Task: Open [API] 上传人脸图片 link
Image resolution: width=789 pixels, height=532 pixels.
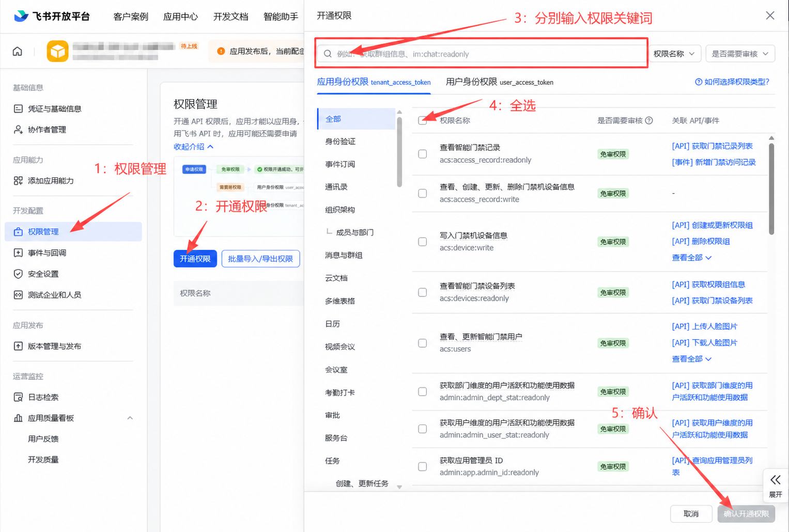Action: pos(704,326)
